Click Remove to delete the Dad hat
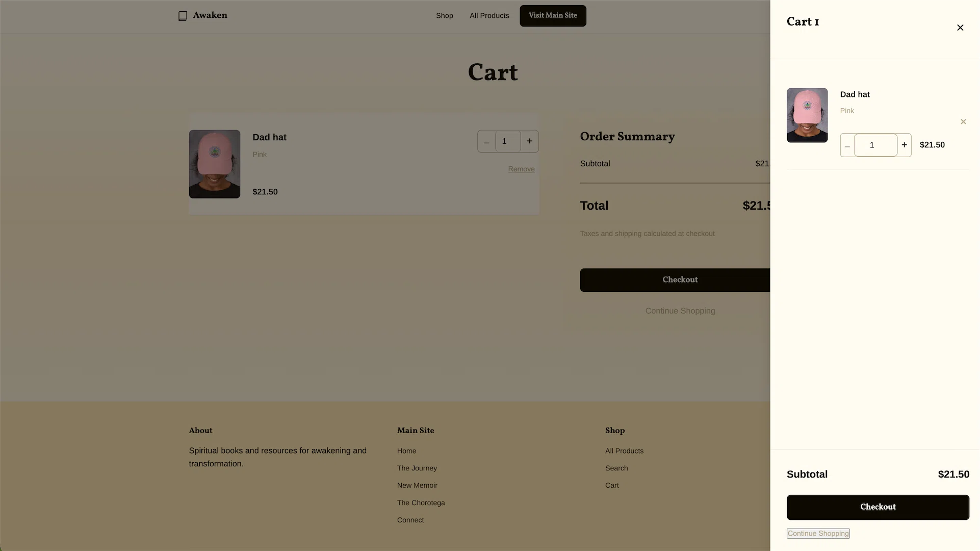 pos(521,169)
